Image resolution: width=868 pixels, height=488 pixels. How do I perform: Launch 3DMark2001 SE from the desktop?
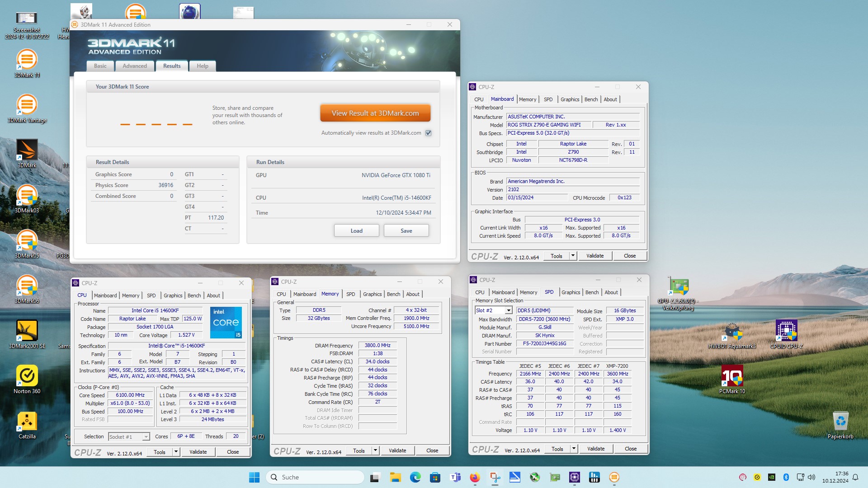(x=27, y=334)
